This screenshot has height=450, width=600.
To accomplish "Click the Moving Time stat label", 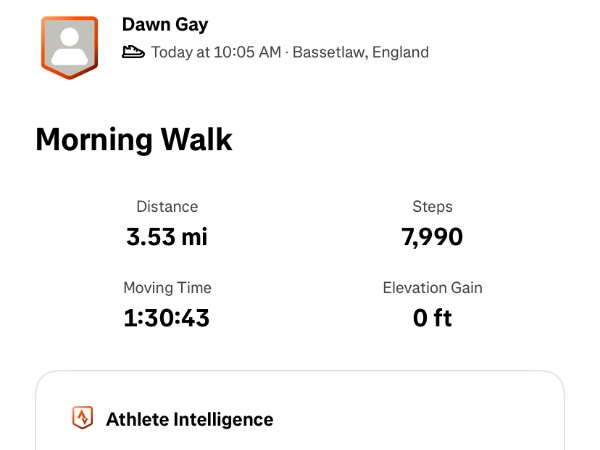I will tap(167, 288).
